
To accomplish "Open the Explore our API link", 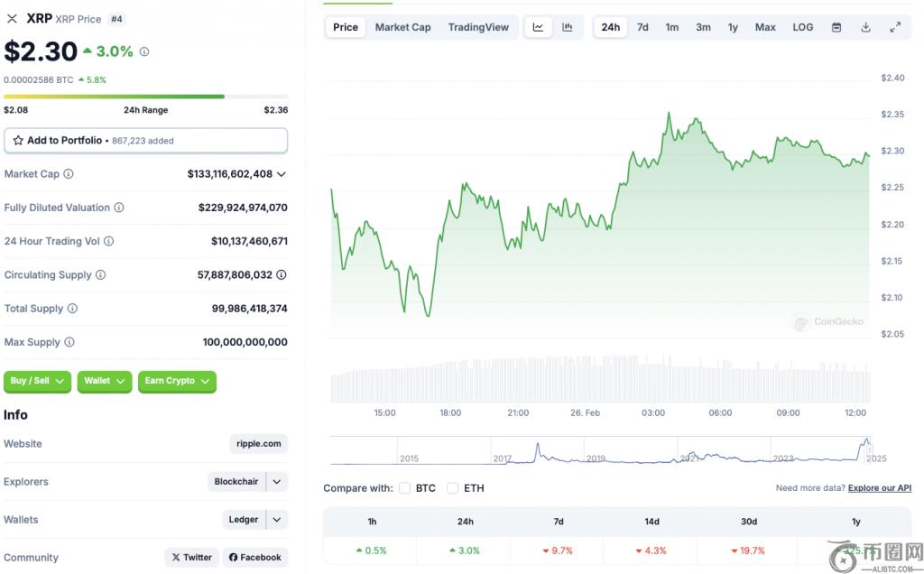I will tap(879, 488).
